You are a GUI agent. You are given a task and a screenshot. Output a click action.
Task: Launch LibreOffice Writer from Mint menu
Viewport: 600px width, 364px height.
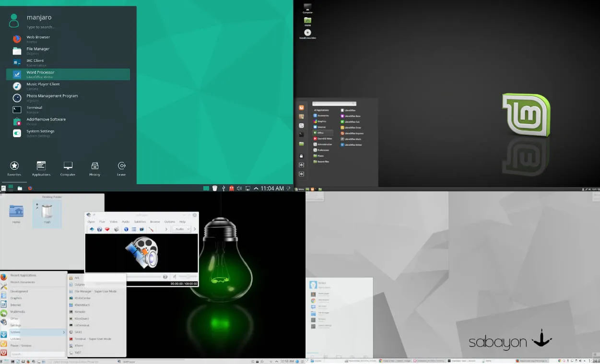coord(352,145)
